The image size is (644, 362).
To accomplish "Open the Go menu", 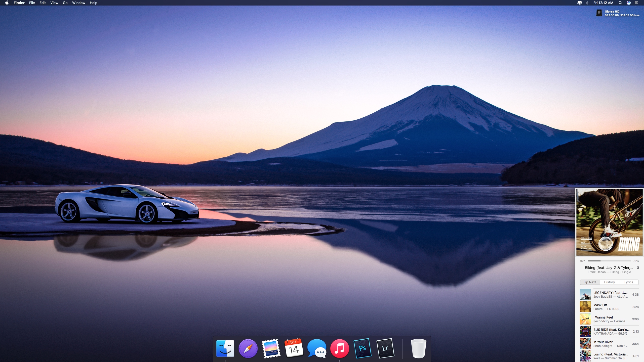I will [65, 3].
